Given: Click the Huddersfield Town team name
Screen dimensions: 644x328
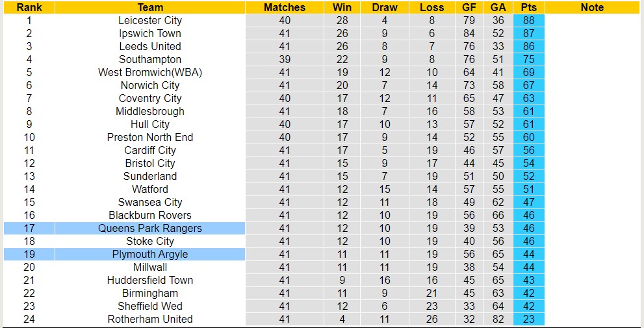Looking at the screenshot, I should [150, 281].
